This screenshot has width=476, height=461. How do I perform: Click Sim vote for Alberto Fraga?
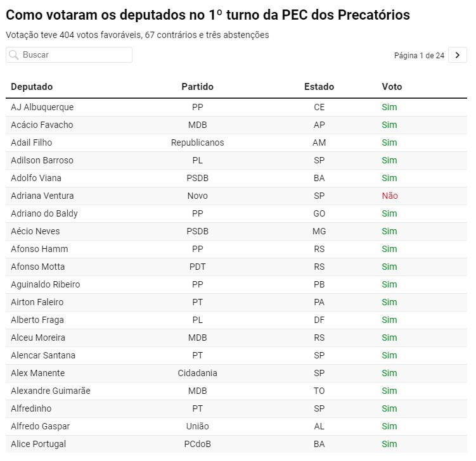[x=389, y=320]
